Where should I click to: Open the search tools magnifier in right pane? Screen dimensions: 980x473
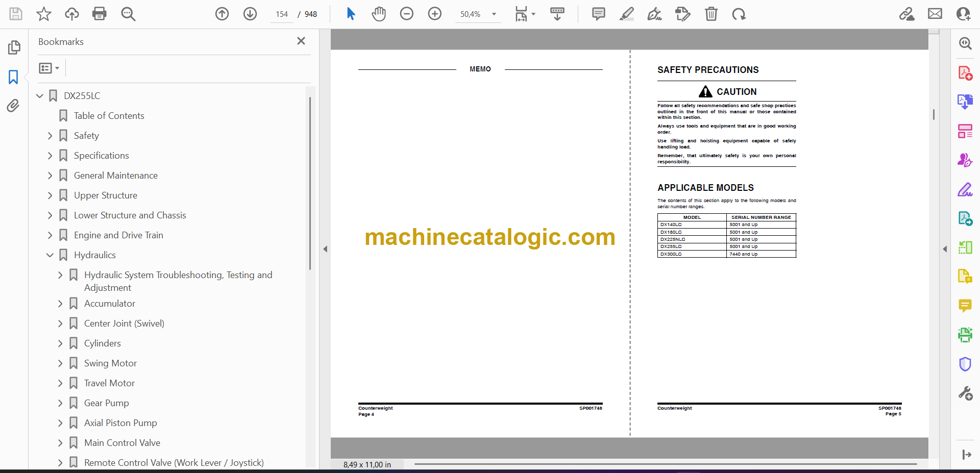(x=965, y=43)
